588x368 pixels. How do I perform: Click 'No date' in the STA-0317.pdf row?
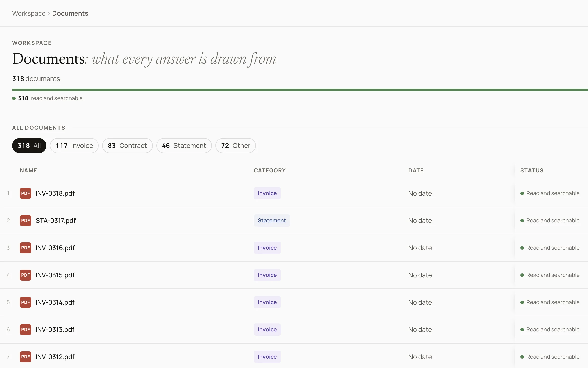point(420,221)
